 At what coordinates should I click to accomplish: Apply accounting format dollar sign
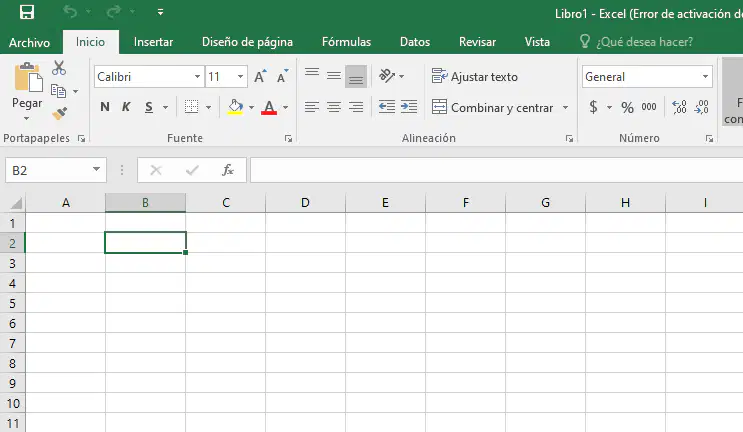[593, 107]
